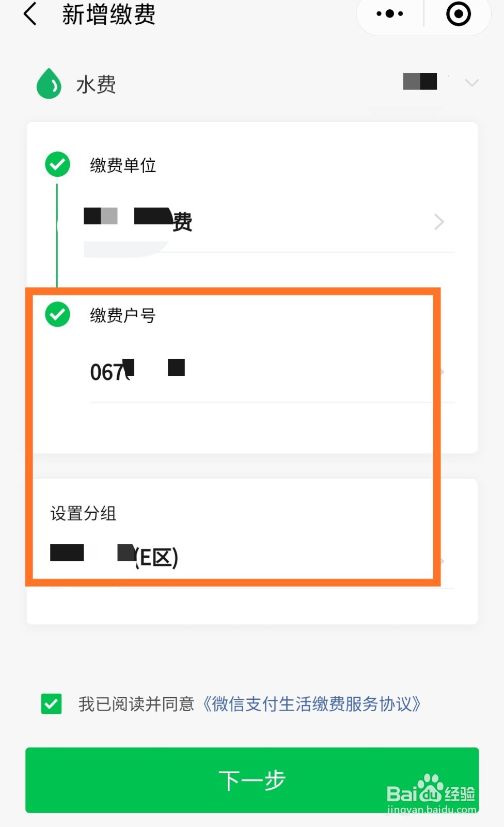Tap green checkmark beside 缴费户号
This screenshot has height=827, width=504.
[57, 314]
